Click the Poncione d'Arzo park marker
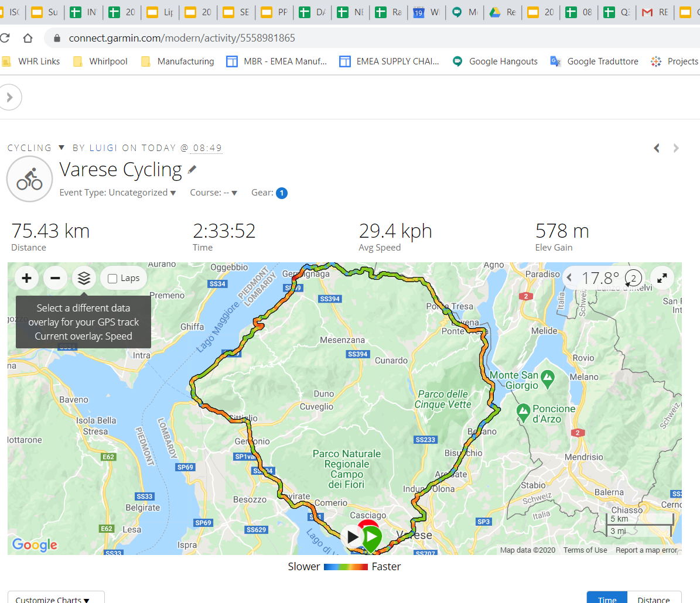Screen dimensions: 700x603 coord(523,413)
